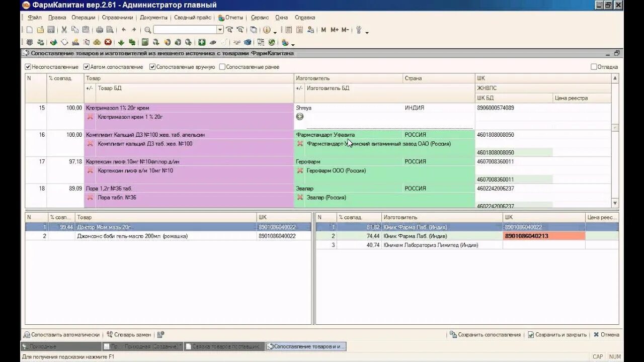Image resolution: width=644 pixels, height=362 pixels.
Task: Click the Save diskette icon
Action: coord(51,30)
